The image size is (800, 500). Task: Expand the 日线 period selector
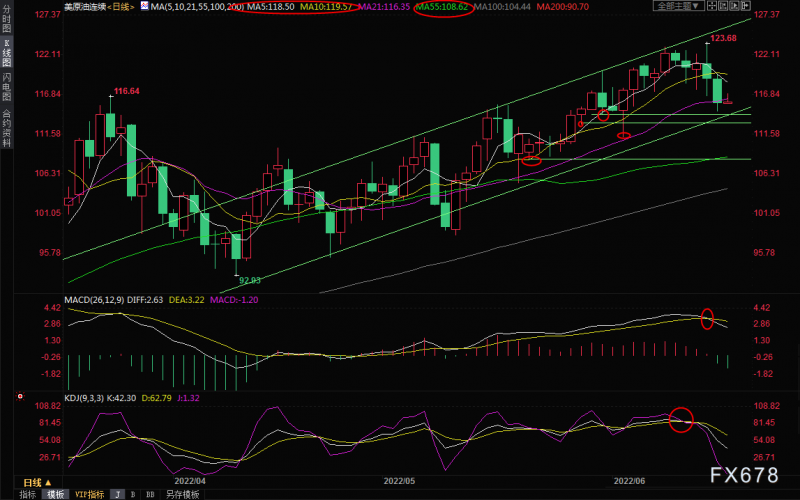(x=38, y=483)
